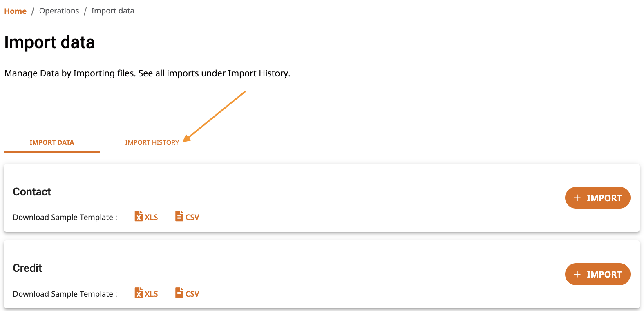The image size is (644, 311).
Task: Click the Contact card heading
Action: click(x=32, y=192)
